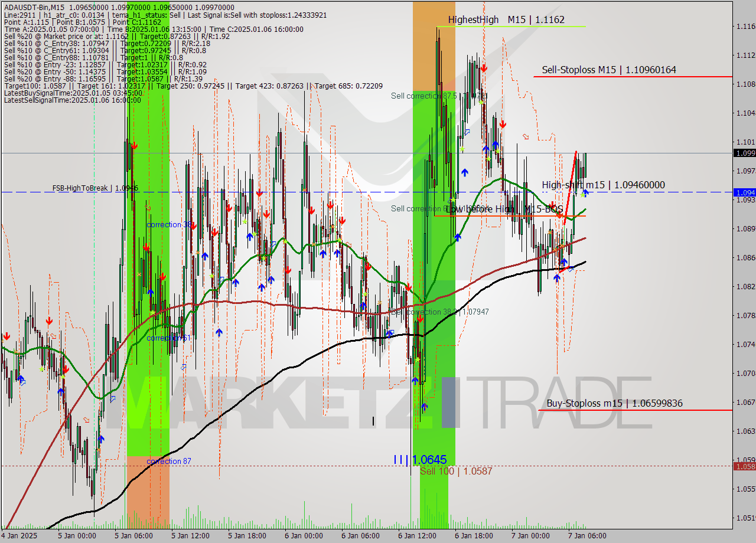Click the red Sell-Stoploss horizontal line
Image resolution: width=756 pixels, height=543 pixels.
pos(633,77)
